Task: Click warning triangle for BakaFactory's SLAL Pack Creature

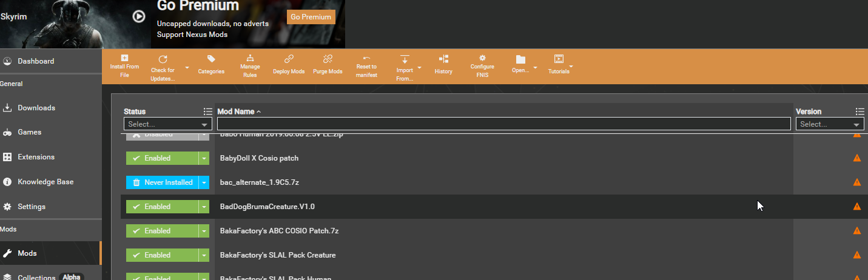Action: (857, 255)
